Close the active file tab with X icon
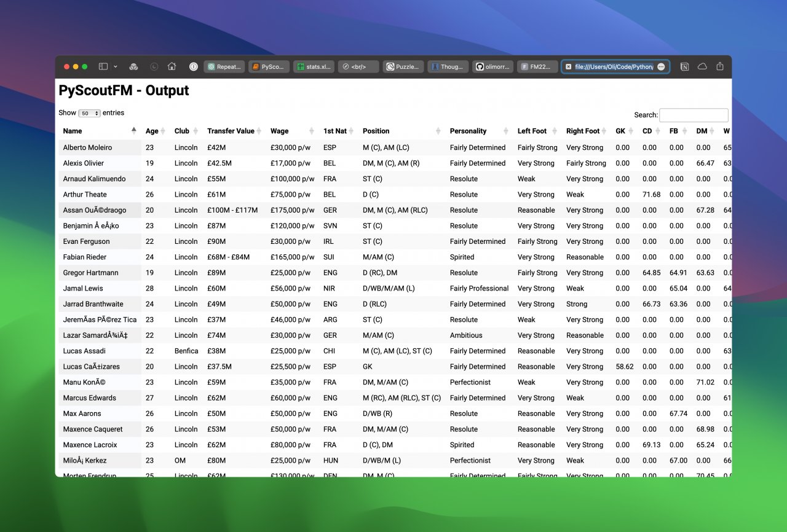The image size is (787, 532). coord(569,66)
